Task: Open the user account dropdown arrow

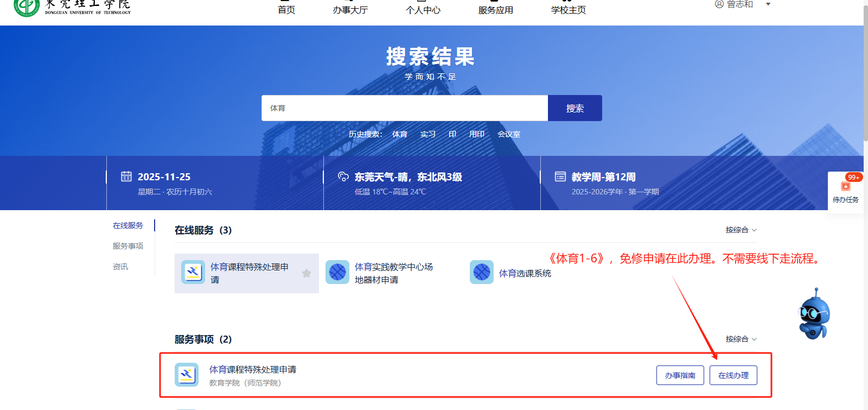Action: (768, 4)
